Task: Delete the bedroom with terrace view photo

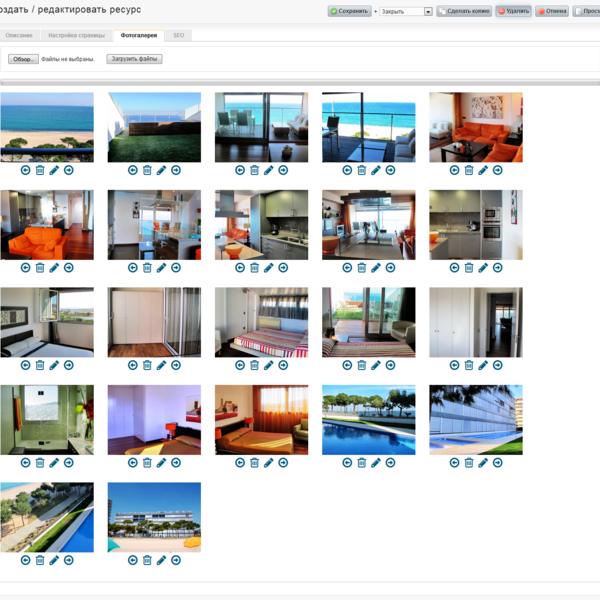Action: [362, 365]
